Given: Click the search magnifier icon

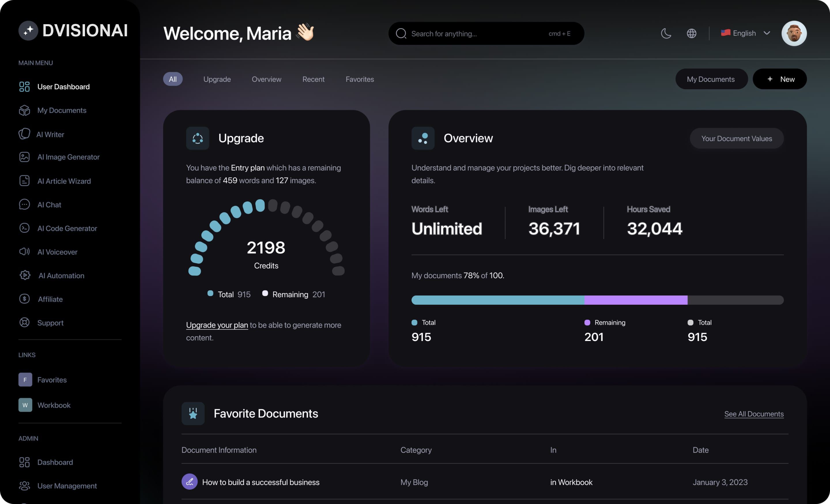Looking at the screenshot, I should tap(401, 33).
